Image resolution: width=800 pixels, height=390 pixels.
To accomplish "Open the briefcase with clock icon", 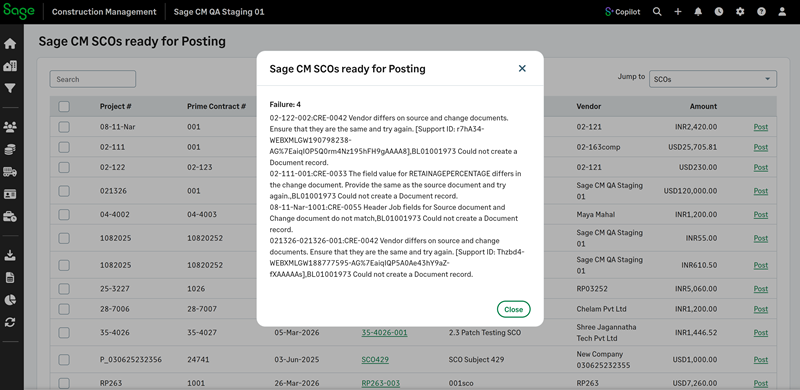I will point(10,216).
